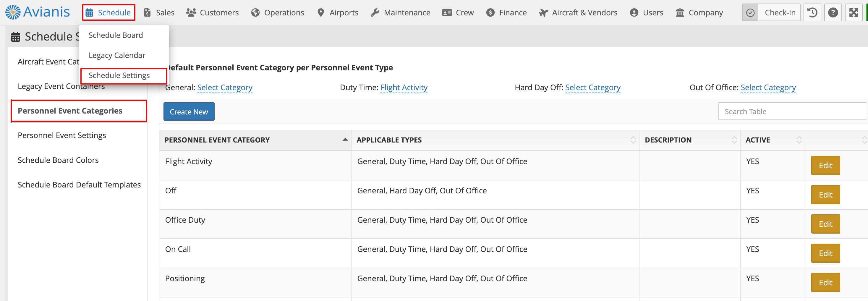Click the Off row name
Viewport: 868px width, 301px height.
(x=171, y=191)
